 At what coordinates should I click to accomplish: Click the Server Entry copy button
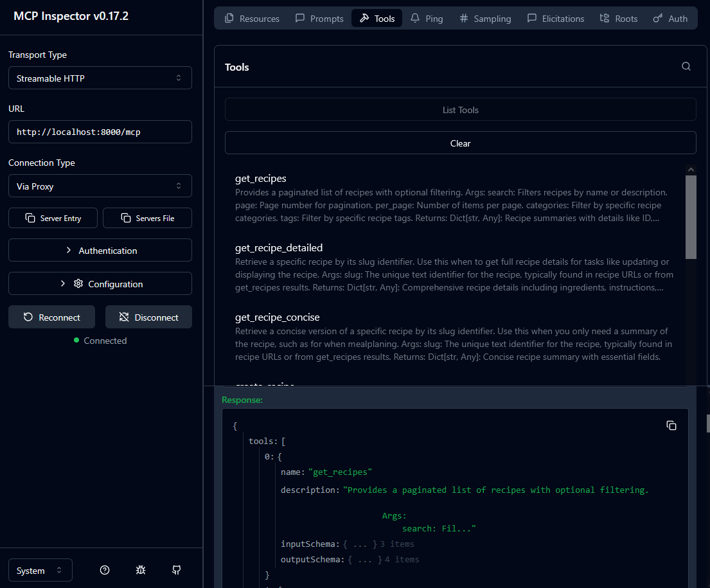(53, 218)
